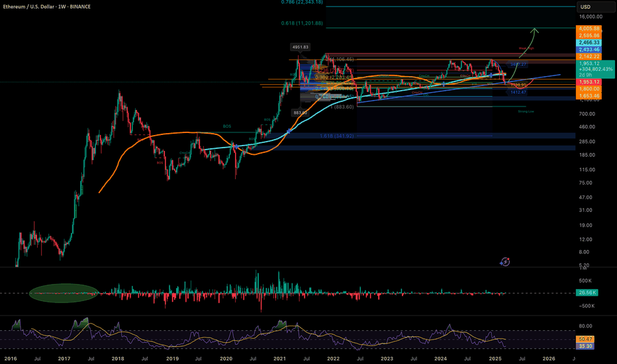
Task: Select the Weak High label
Action: click(526, 48)
